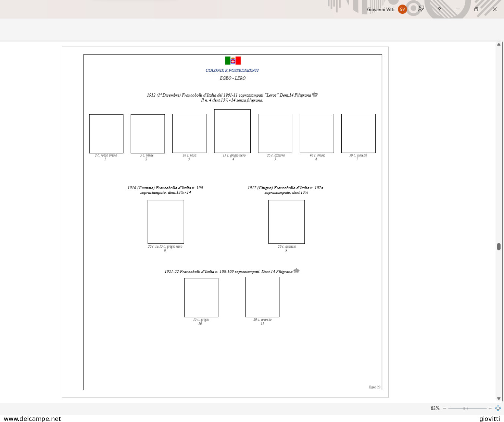Click stamp box for '10 c. rosa'
Screen dimensions: 504x422
[x=189, y=133]
